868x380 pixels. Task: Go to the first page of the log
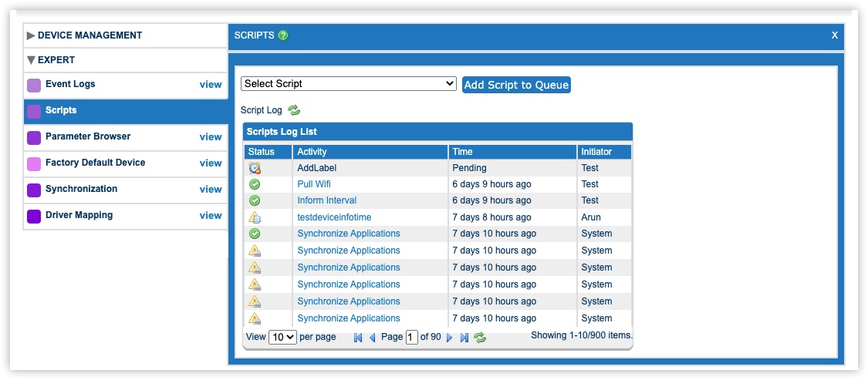pos(358,338)
